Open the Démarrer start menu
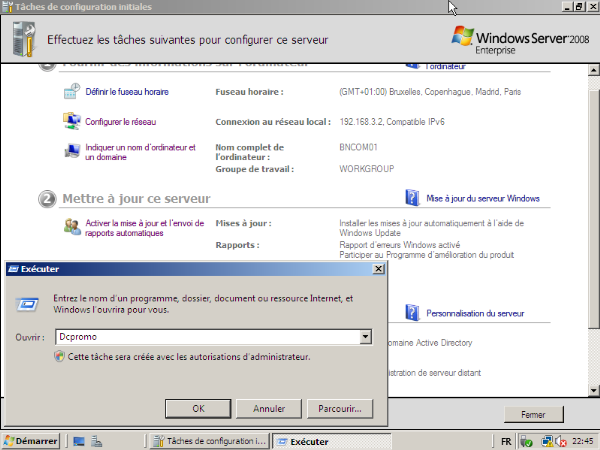Image resolution: width=600 pixels, height=450 pixels. click(31, 441)
